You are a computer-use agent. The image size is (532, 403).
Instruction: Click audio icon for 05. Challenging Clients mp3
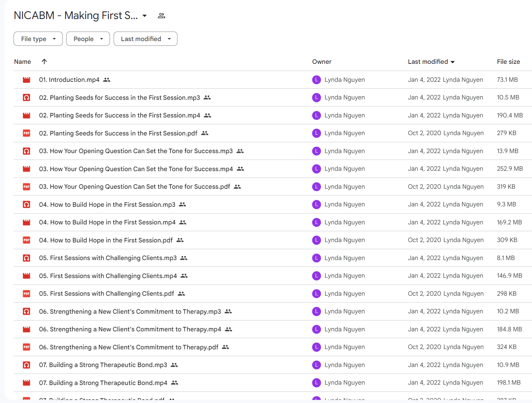(26, 258)
